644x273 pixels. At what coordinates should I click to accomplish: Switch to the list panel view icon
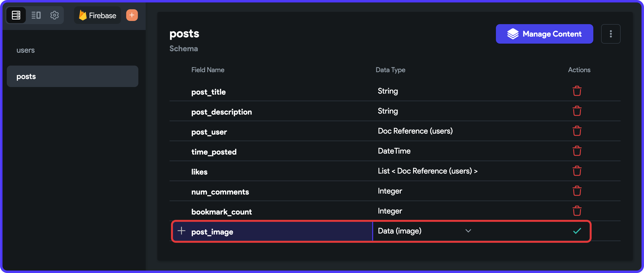[36, 15]
